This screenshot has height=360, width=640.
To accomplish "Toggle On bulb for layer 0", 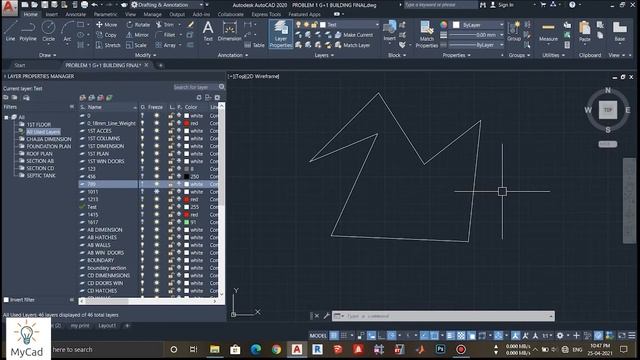I will [142, 116].
